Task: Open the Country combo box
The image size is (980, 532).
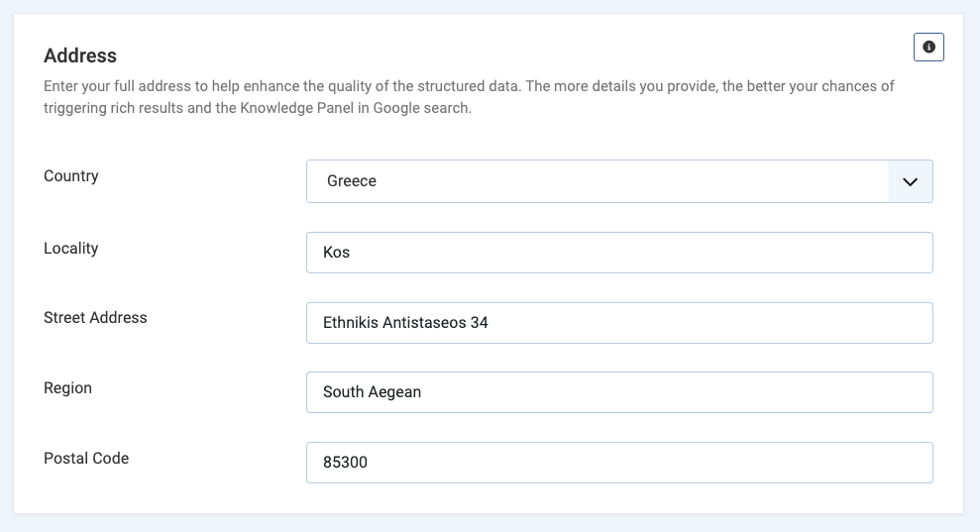Action: (619, 181)
